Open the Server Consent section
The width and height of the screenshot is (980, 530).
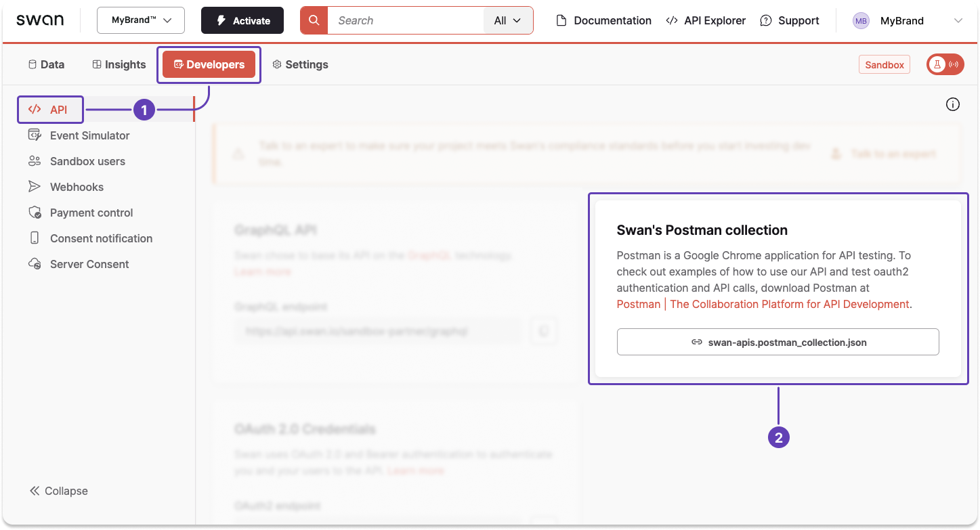point(89,264)
